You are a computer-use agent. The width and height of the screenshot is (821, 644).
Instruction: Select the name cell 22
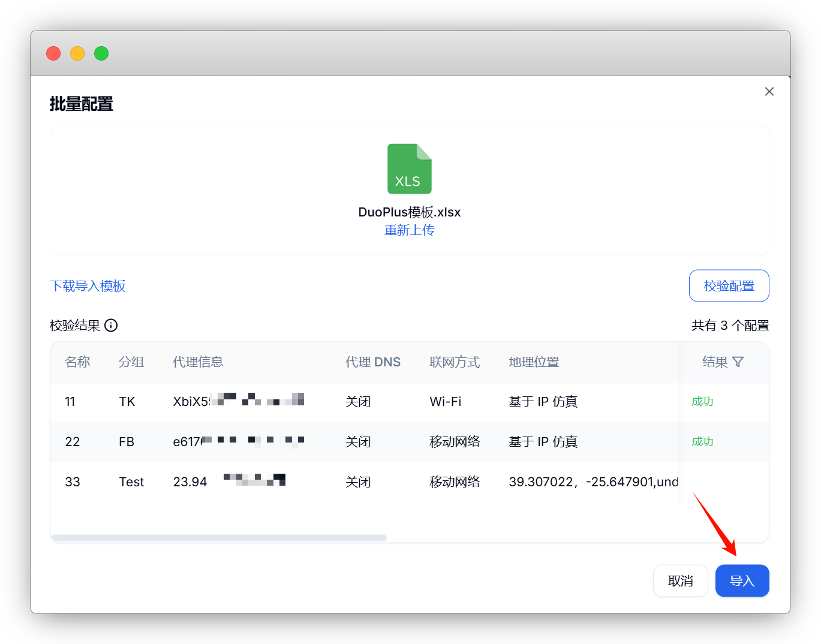click(73, 442)
